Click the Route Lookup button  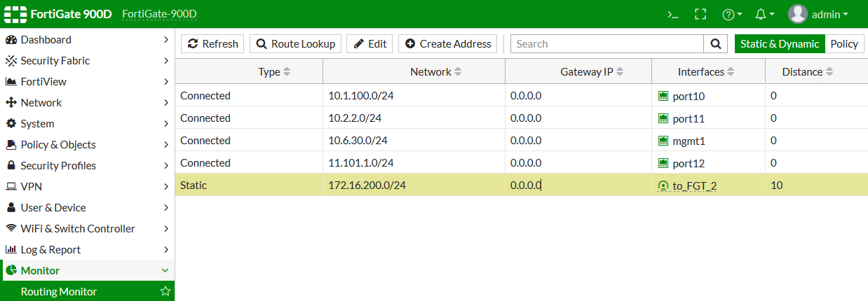click(x=295, y=44)
